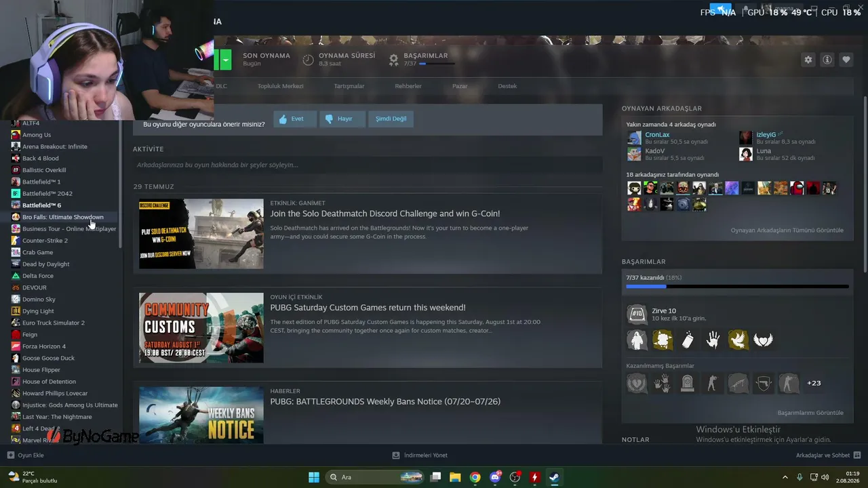
Task: Open the Destek tab
Action: 507,86
